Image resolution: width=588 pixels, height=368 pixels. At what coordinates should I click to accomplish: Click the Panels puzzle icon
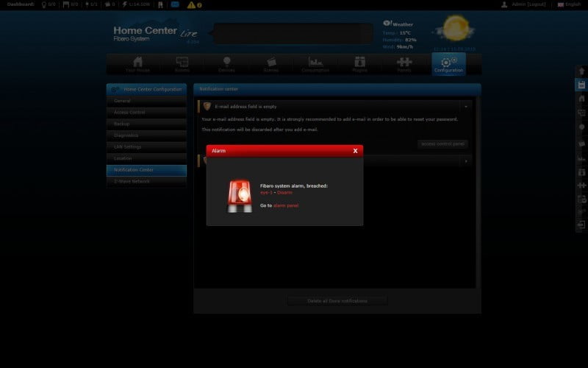tap(404, 64)
